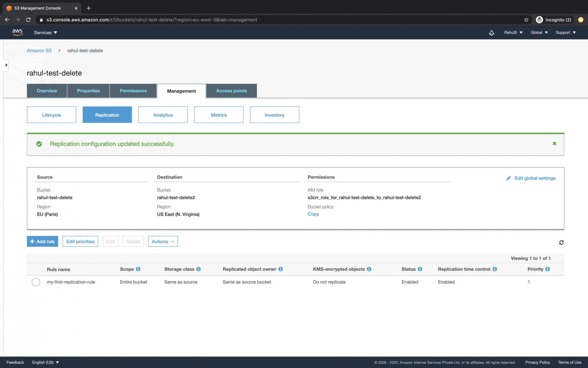Dismiss the replication success banner
Image resolution: width=588 pixels, height=368 pixels.
[554, 143]
